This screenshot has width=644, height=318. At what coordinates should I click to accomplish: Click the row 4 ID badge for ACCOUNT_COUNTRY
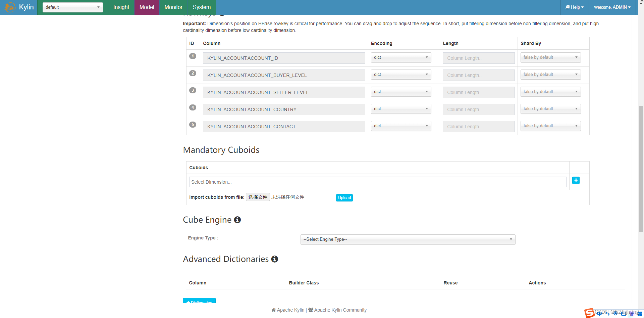(193, 107)
